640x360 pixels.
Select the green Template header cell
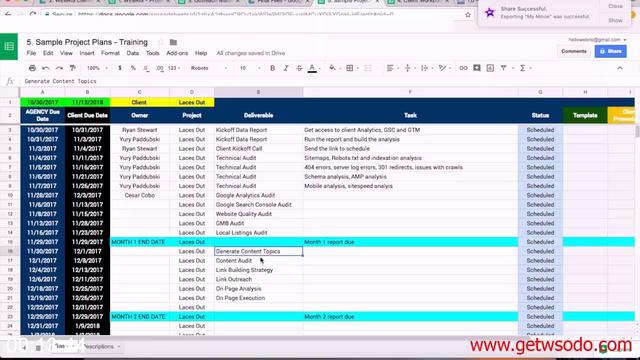click(585, 116)
